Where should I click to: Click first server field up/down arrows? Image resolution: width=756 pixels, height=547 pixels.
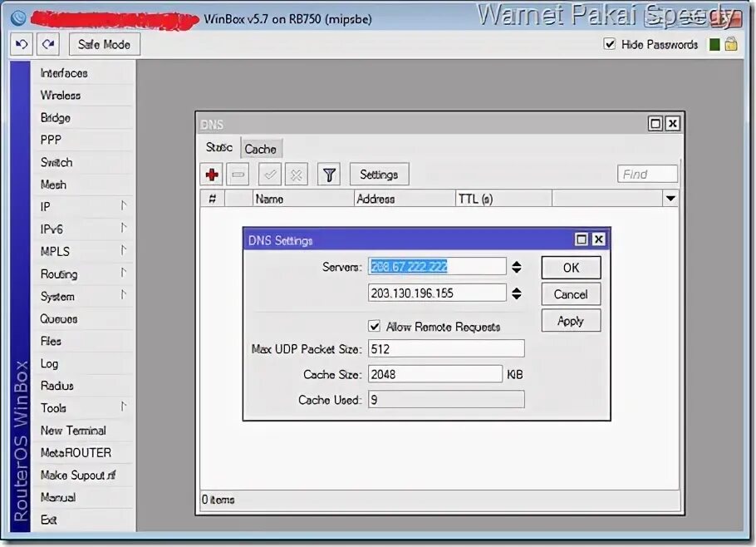pos(517,267)
